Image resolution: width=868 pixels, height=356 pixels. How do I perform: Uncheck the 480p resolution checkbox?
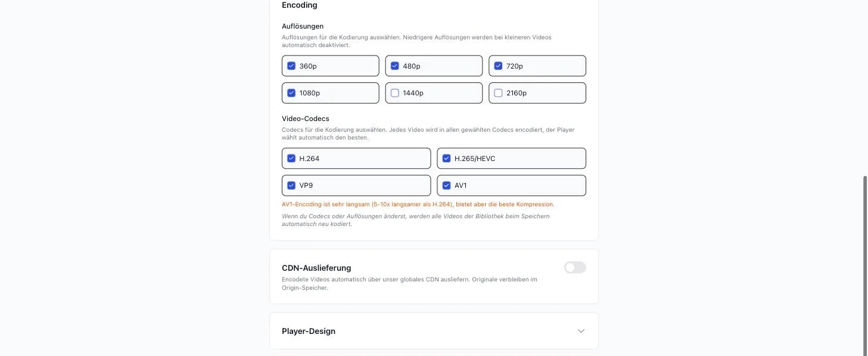(x=395, y=66)
